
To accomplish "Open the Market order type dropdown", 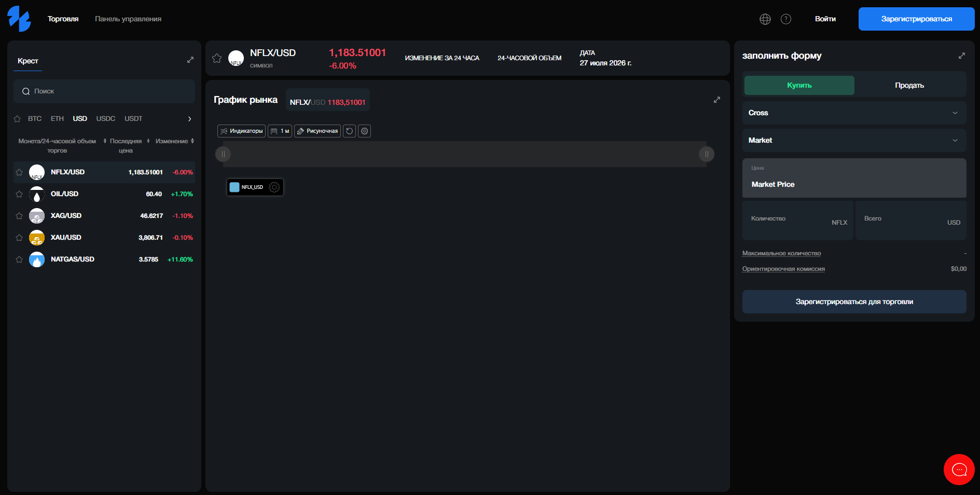I will click(854, 140).
